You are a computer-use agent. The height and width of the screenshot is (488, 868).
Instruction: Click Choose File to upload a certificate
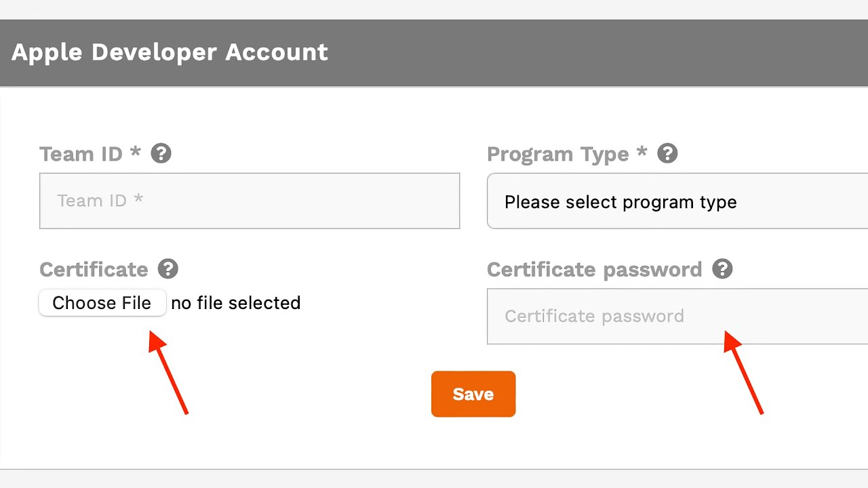(x=102, y=303)
